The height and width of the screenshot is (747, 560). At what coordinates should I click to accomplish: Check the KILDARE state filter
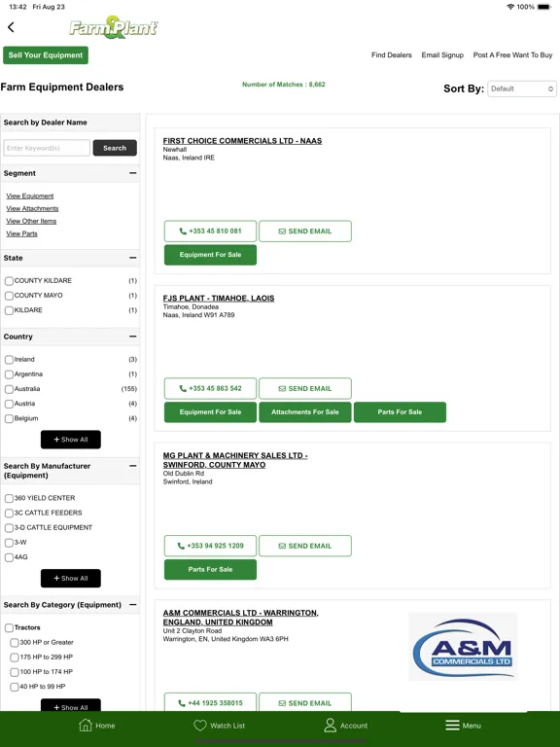pos(9,310)
